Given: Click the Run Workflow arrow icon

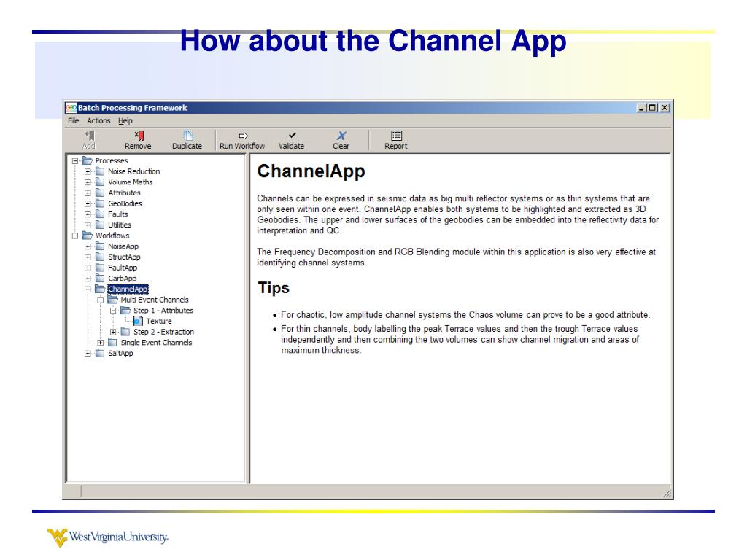Looking at the screenshot, I should (x=243, y=136).
